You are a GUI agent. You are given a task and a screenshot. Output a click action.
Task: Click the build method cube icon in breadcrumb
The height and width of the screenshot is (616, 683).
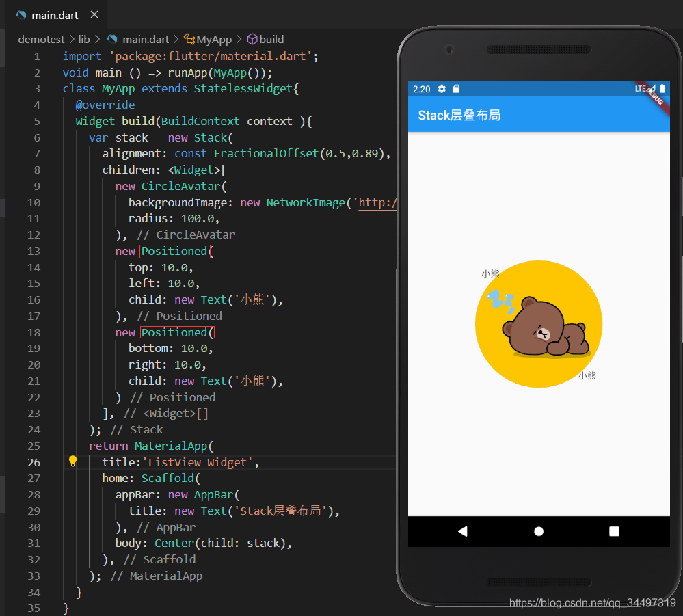pos(252,39)
